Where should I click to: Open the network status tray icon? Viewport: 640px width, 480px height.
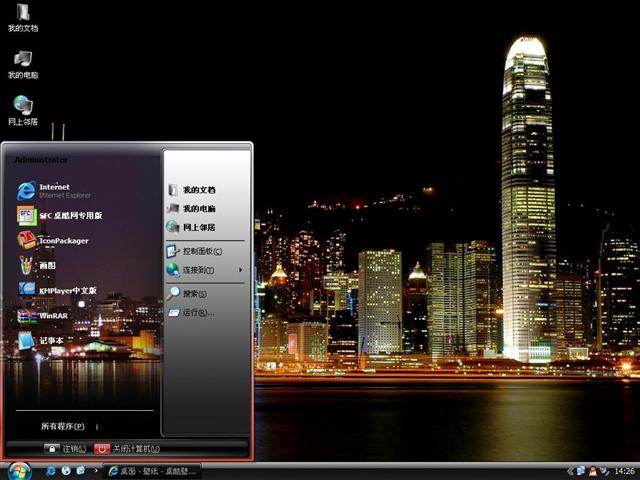(581, 471)
